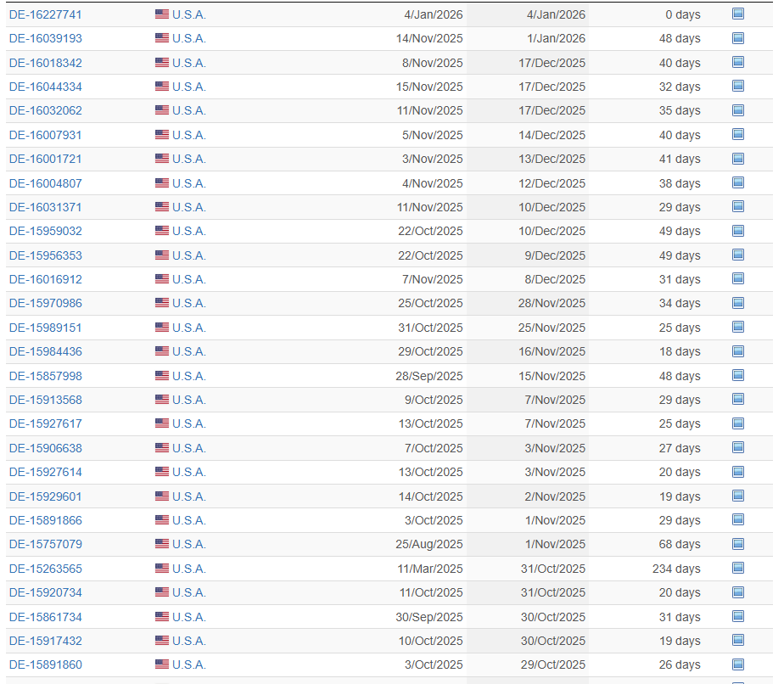Open details icon in DE-15757079 row
The width and height of the screenshot is (784, 684).
737,544
